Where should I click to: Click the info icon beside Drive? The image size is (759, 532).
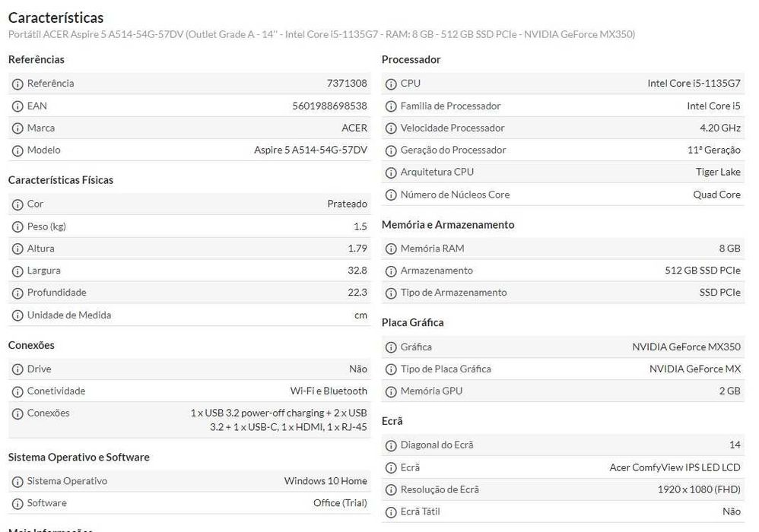click(x=17, y=369)
